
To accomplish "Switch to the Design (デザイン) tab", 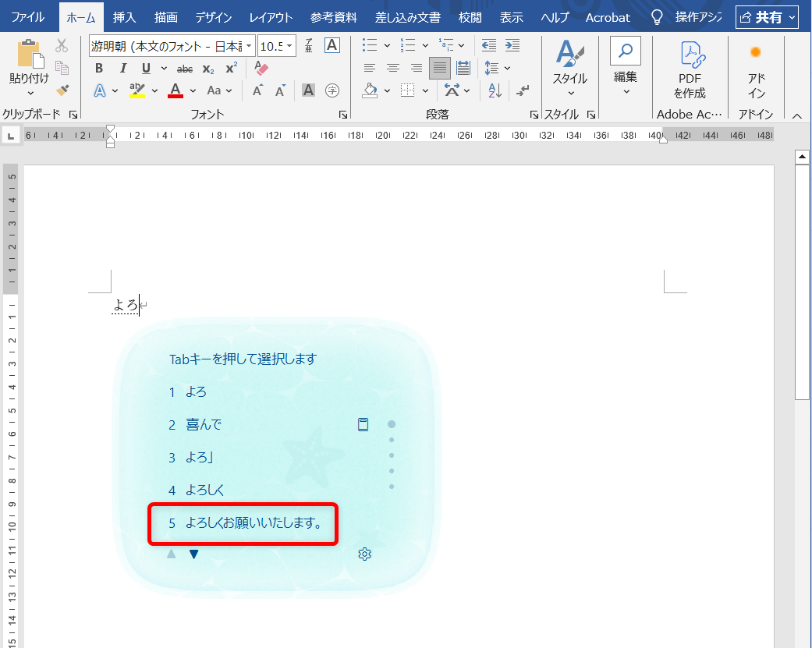I will click(214, 17).
